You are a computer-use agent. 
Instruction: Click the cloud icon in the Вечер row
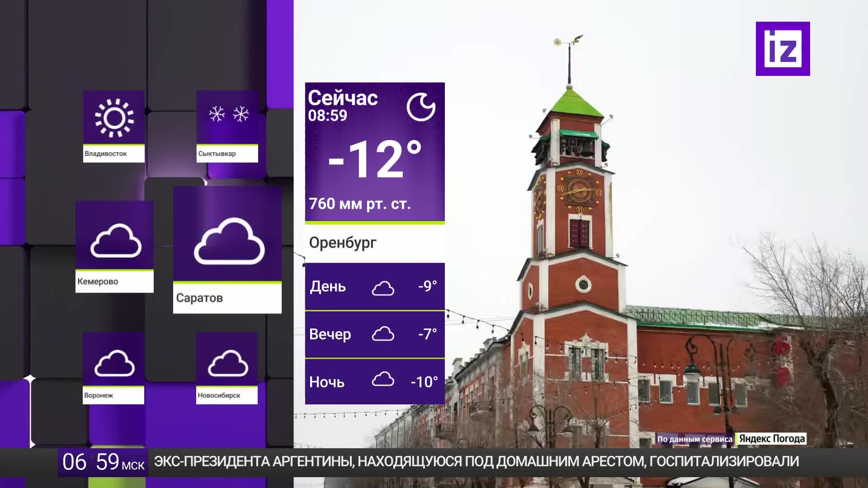[x=383, y=334]
